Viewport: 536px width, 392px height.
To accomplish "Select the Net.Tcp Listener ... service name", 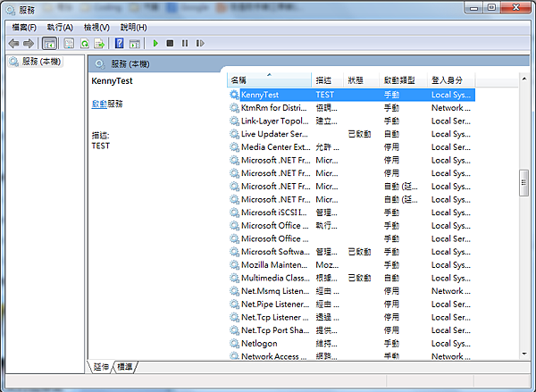I will tap(275, 318).
